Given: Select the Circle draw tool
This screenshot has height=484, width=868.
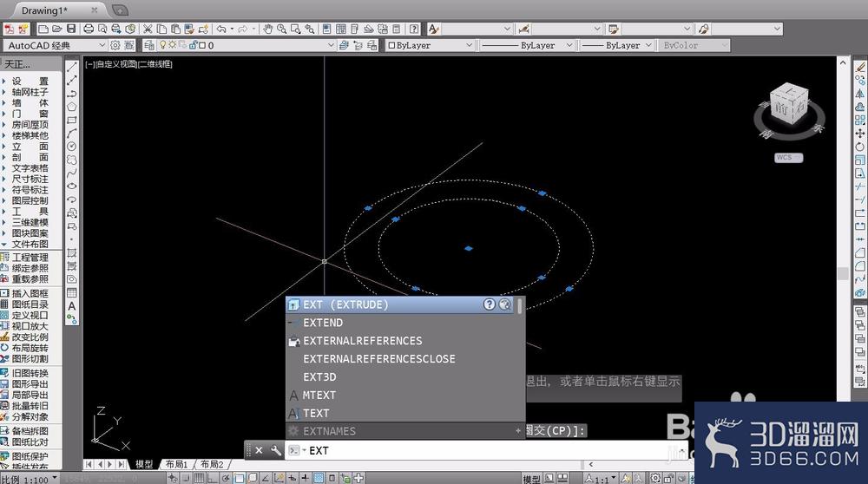Looking at the screenshot, I should (x=71, y=147).
